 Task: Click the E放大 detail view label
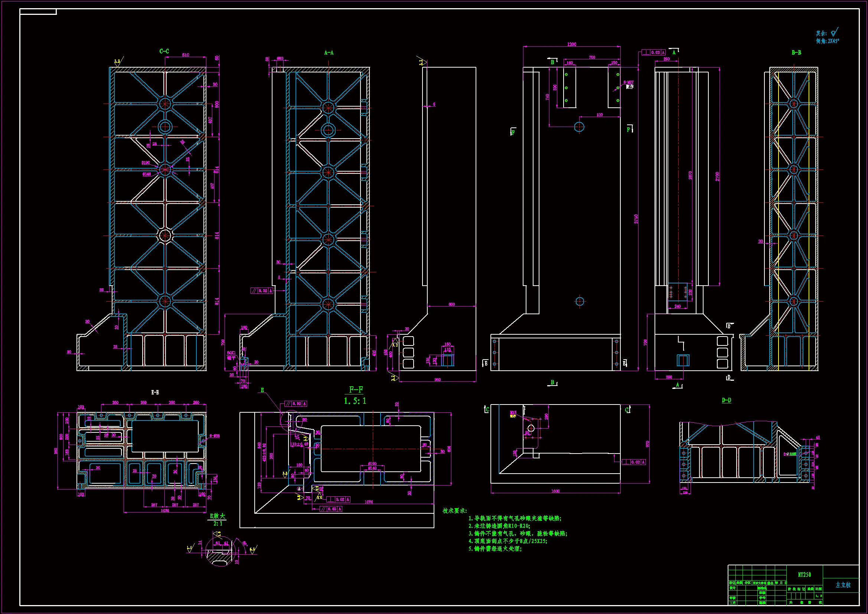coord(218,516)
